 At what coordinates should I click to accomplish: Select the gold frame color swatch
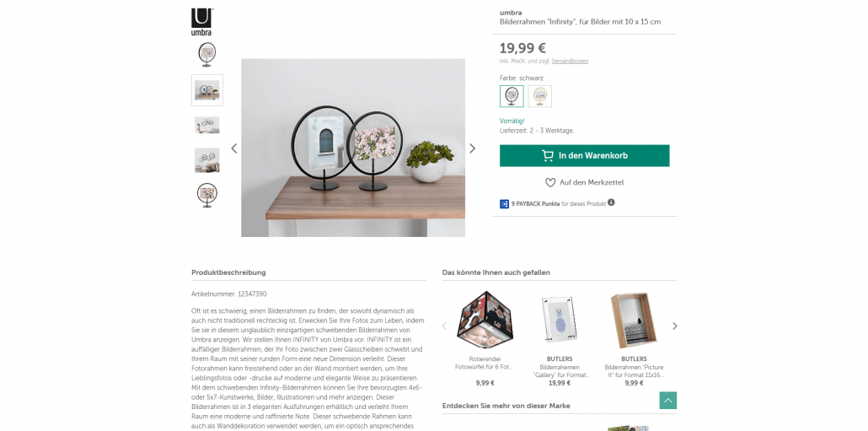coord(539,96)
